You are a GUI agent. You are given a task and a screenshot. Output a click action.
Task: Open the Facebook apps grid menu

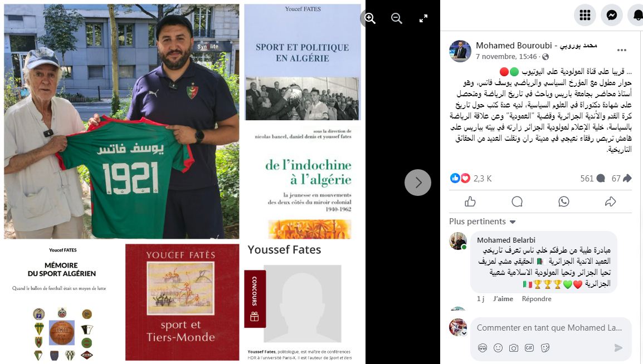584,15
